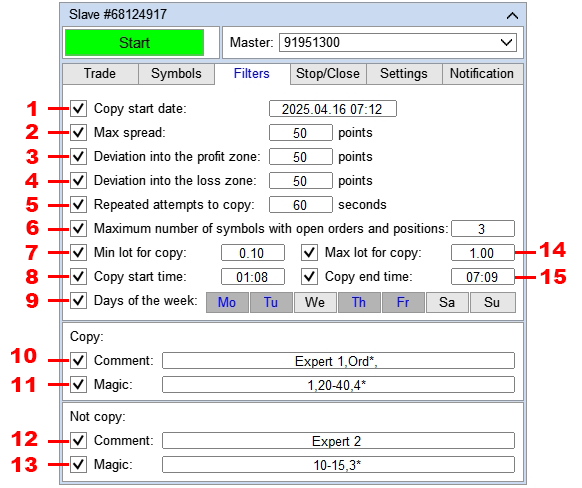Click the Repeated attempts seconds field
The image size is (582, 488).
pos(301,204)
